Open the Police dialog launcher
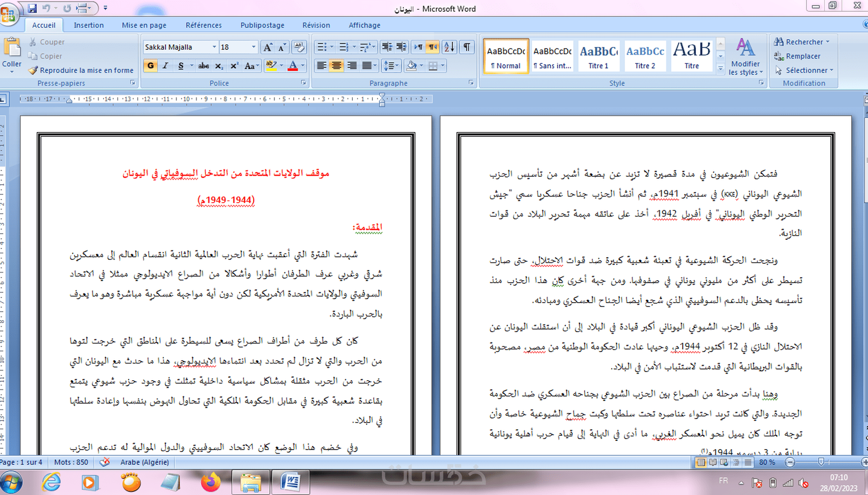The width and height of the screenshot is (868, 495). pos(303,83)
